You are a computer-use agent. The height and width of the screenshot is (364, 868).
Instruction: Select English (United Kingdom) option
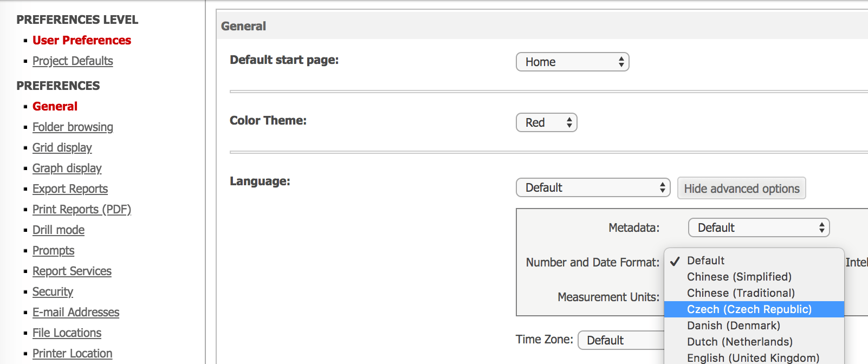pyautogui.click(x=753, y=357)
